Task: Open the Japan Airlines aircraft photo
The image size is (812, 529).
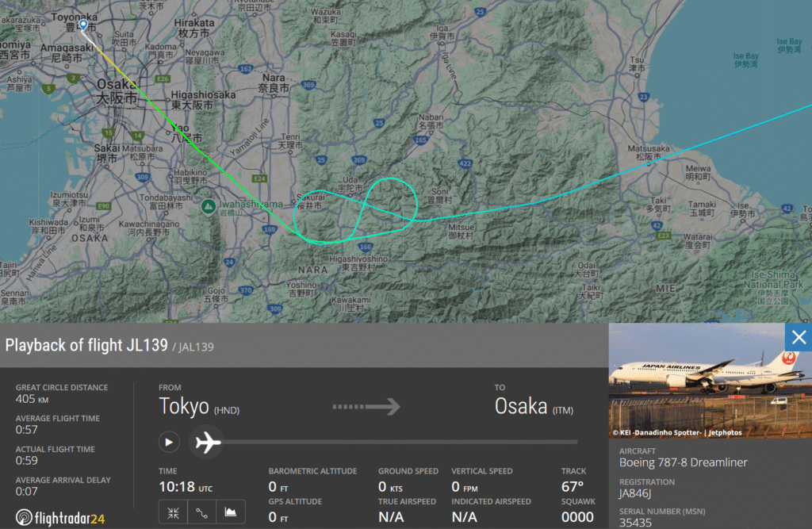Action: (710, 381)
